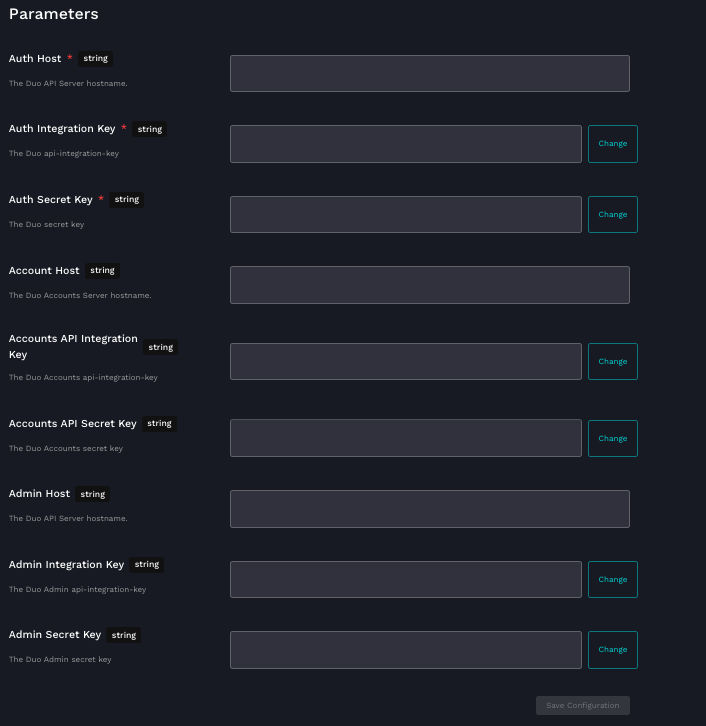Hit Change beside Accounts API Secret Key
706x726 pixels.
click(612, 438)
